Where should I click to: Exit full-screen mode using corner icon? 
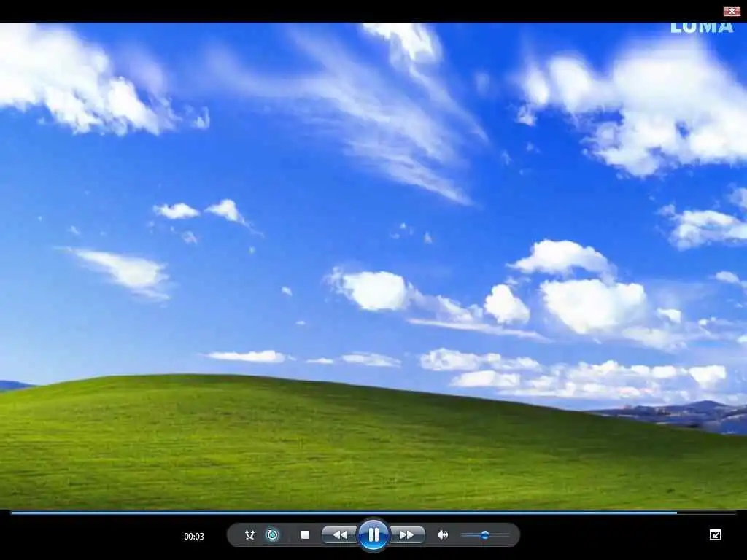point(715,534)
